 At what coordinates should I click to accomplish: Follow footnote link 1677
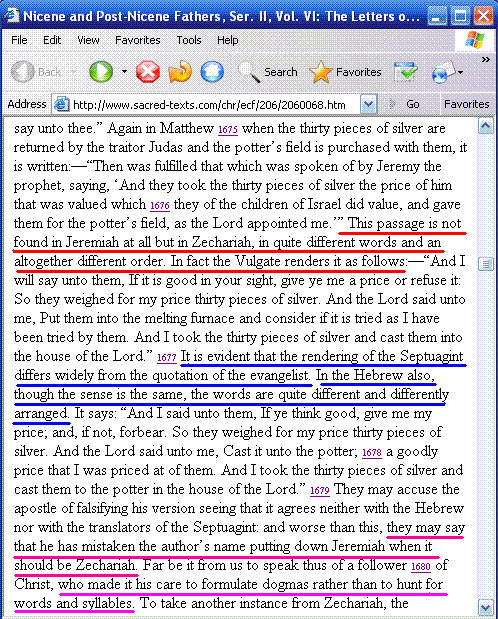(167, 357)
